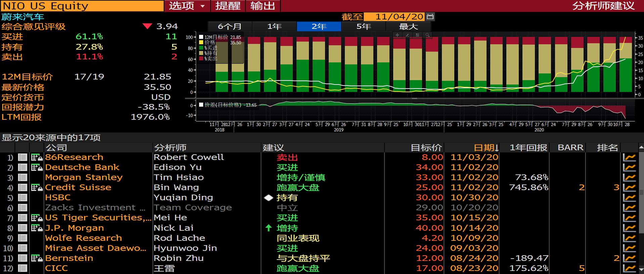This screenshot has width=644, height=274.
Task: Open report document icon for 86Research
Action: (x=22, y=157)
